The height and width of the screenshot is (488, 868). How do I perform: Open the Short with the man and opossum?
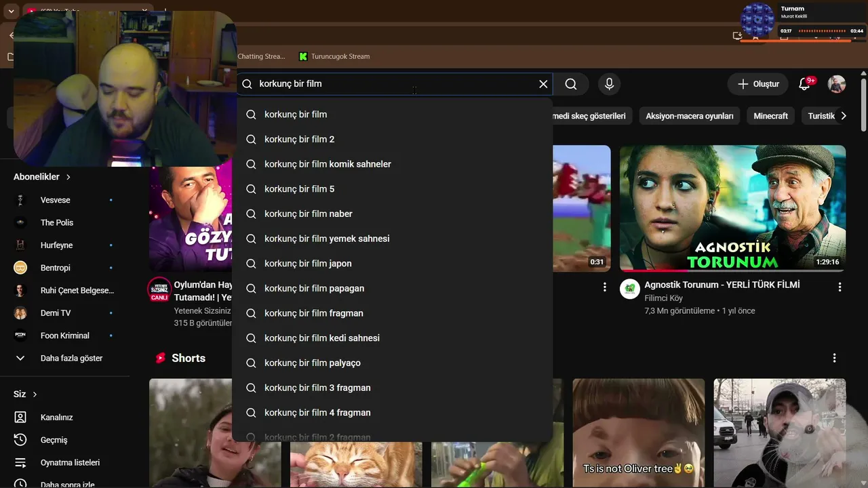click(x=780, y=432)
